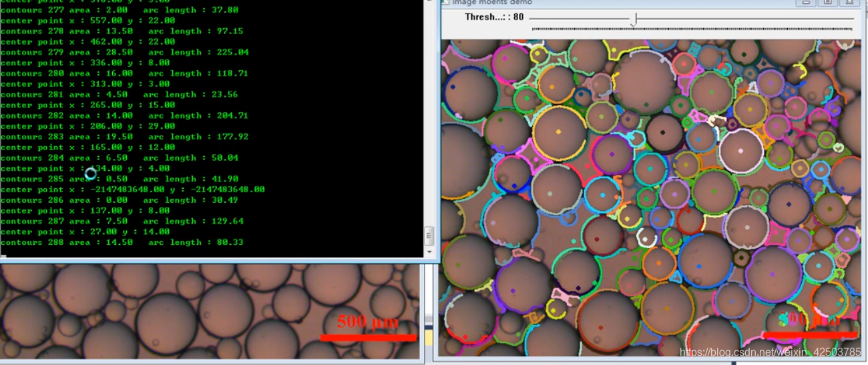Click the original microscope image window at bottom left
The height and width of the screenshot is (365, 868).
click(211, 311)
